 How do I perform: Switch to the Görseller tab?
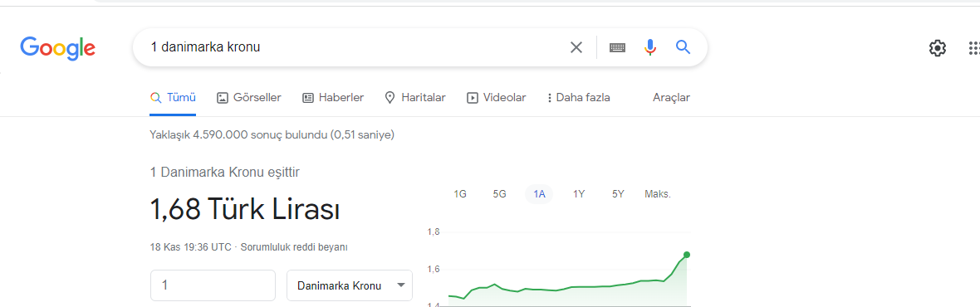point(249,97)
